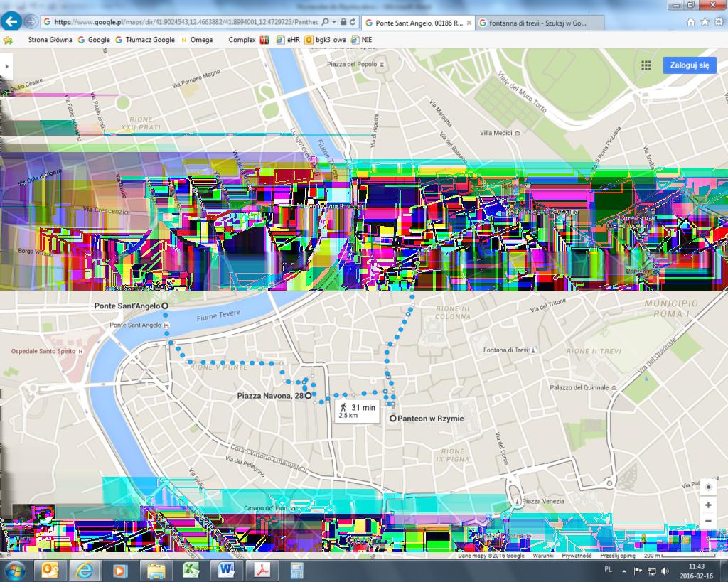The width and height of the screenshot is (728, 582).
Task: Open browser Tools gear icon
Action: point(719,22)
